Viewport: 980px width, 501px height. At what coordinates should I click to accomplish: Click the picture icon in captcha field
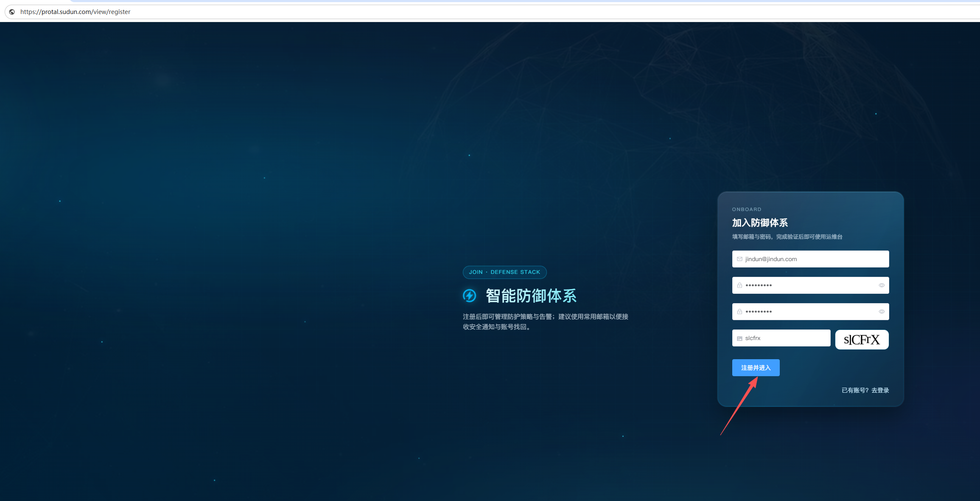[739, 338]
